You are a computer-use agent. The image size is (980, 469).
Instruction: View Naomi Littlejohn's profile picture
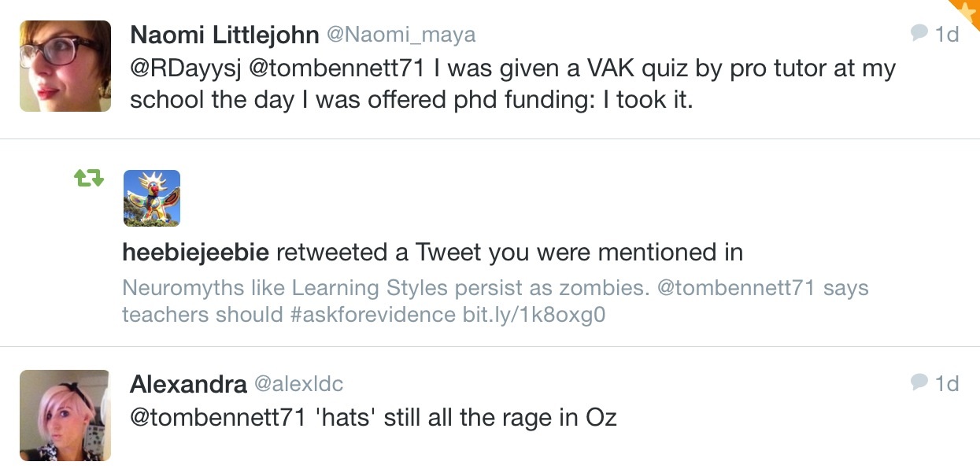pos(65,66)
